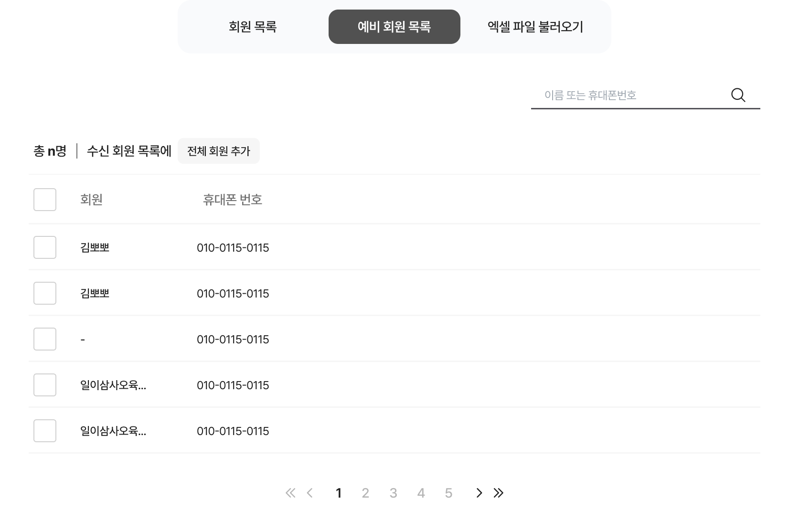Image resolution: width=789 pixels, height=532 pixels.
Task: Select the checkbox for the row named '-'
Action: click(x=45, y=339)
